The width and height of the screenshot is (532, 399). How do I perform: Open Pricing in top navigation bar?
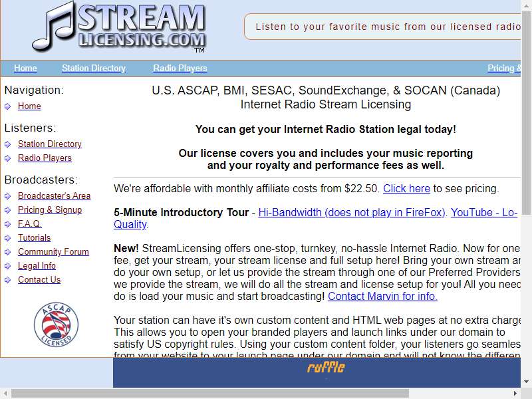coord(504,68)
